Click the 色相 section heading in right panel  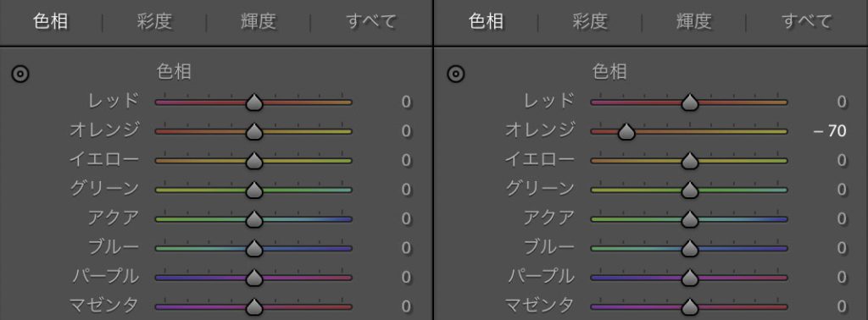click(x=609, y=73)
